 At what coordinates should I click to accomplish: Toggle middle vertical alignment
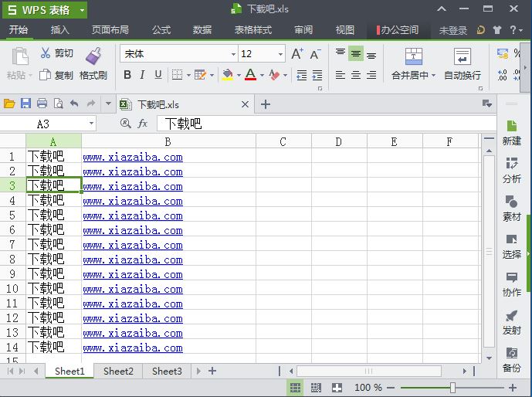click(x=356, y=53)
